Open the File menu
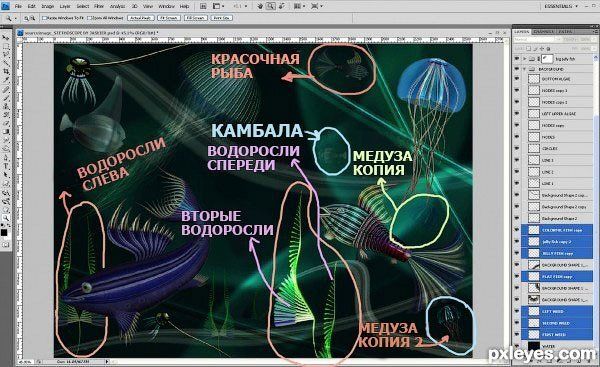 coord(18,7)
